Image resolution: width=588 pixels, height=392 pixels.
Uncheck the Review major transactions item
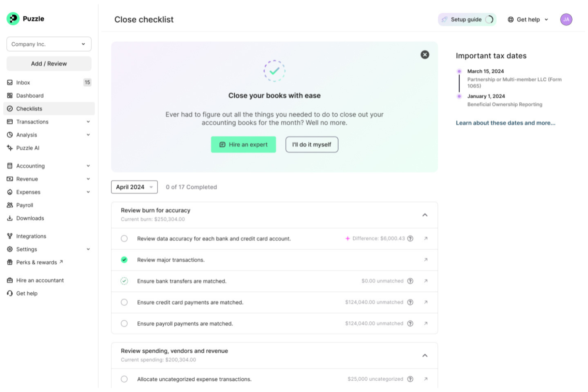[124, 260]
